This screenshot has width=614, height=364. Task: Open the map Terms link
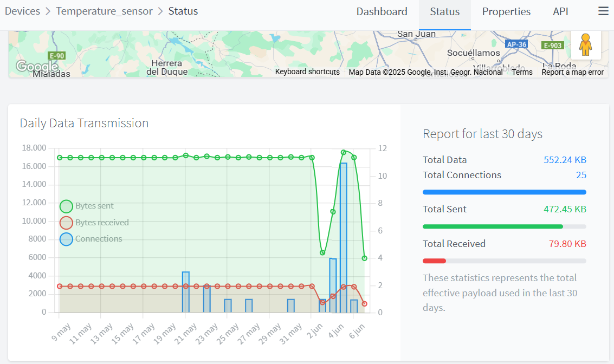tap(522, 72)
